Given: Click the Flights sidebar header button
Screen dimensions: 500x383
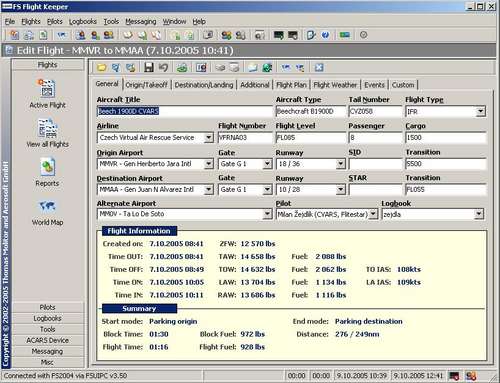Looking at the screenshot, I should [x=48, y=65].
